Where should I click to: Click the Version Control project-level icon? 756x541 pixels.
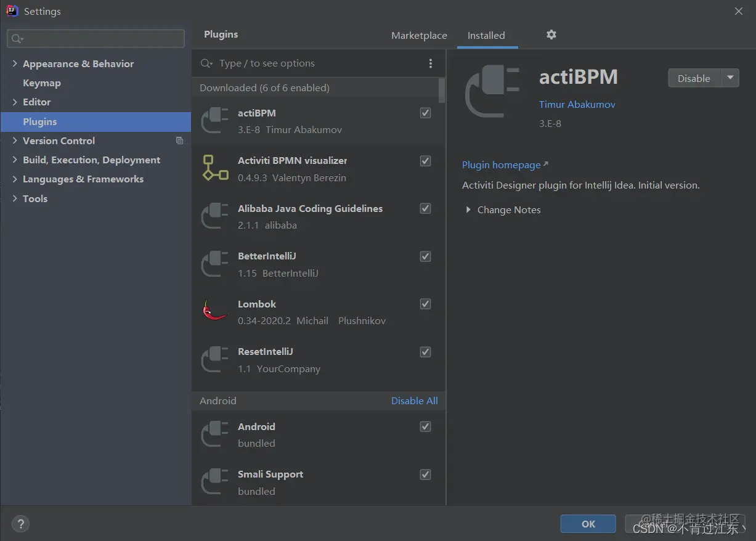point(179,140)
